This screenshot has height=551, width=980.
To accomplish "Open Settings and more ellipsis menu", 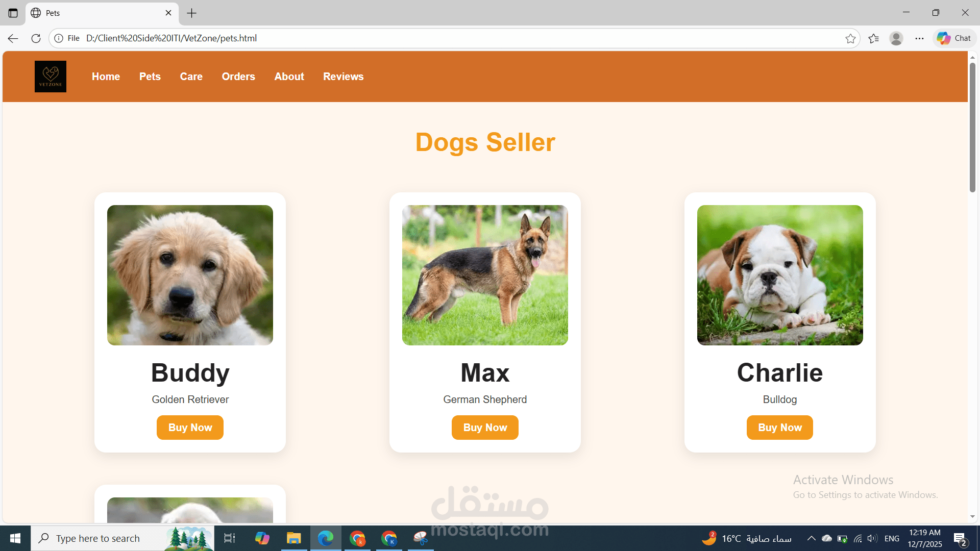I will click(x=919, y=38).
